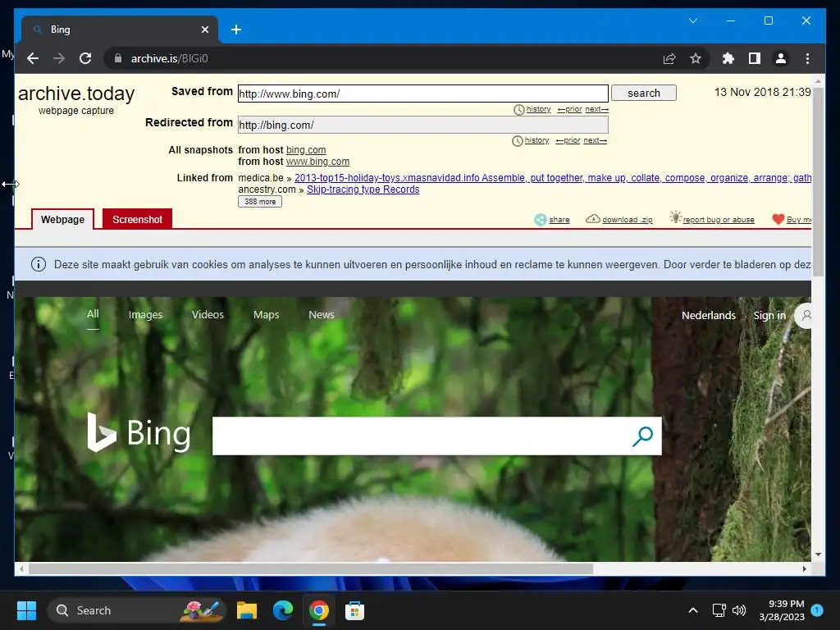840x630 pixels.
Task: Click the Saved from URL field
Action: coord(423,94)
